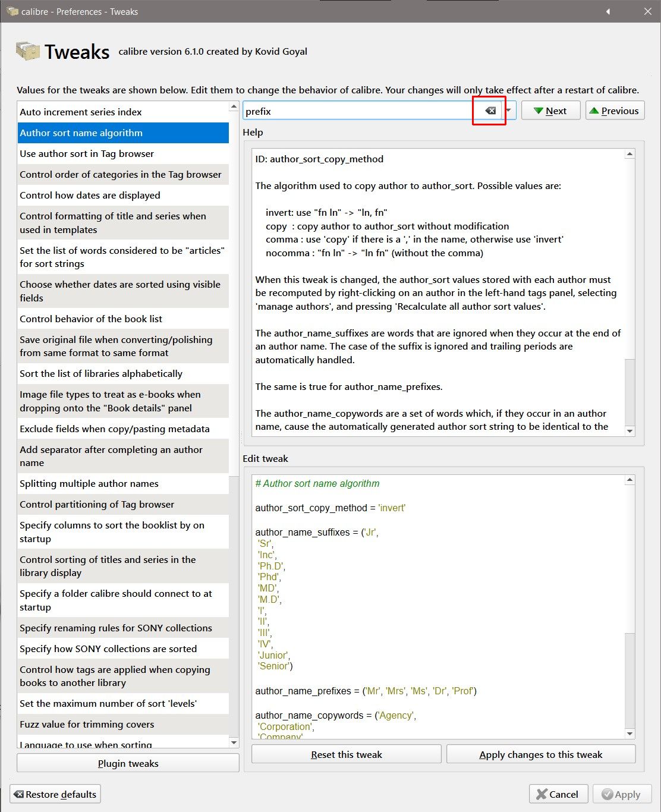The width and height of the screenshot is (661, 812).
Task: Click the Help panel scroll up arrow
Action: point(630,154)
